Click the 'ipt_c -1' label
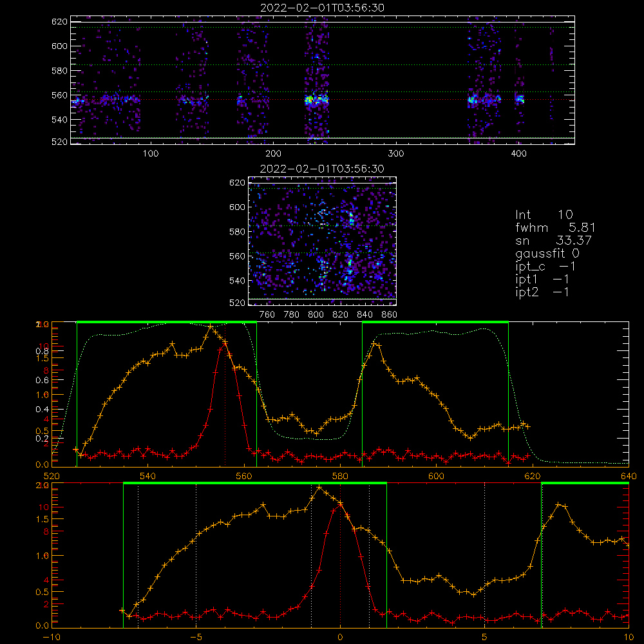The height and width of the screenshot is (644, 644). pyautogui.click(x=545, y=267)
